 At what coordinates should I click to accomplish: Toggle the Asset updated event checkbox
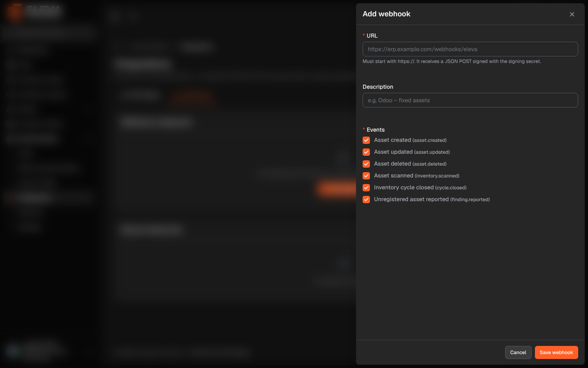pos(366,152)
